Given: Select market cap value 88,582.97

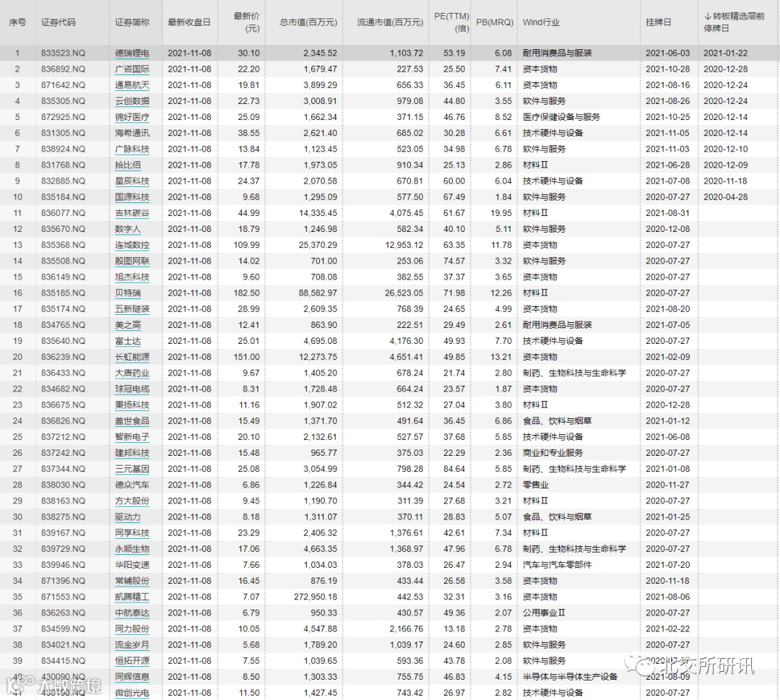Looking at the screenshot, I should [x=318, y=293].
